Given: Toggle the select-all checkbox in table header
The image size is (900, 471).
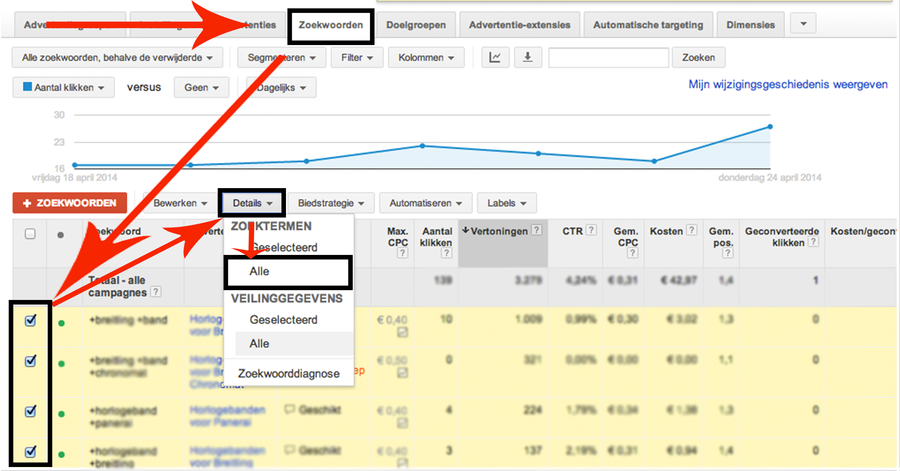Looking at the screenshot, I should coord(30,234).
